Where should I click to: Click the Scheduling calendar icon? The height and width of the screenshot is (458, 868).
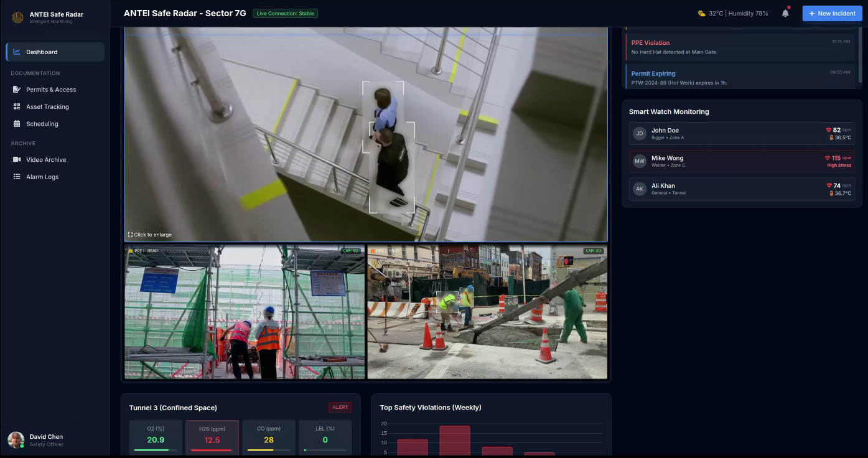[x=17, y=124]
